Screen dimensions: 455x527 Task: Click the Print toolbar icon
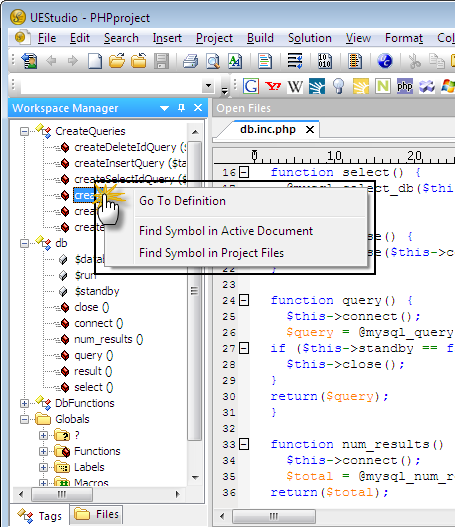pos(190,61)
